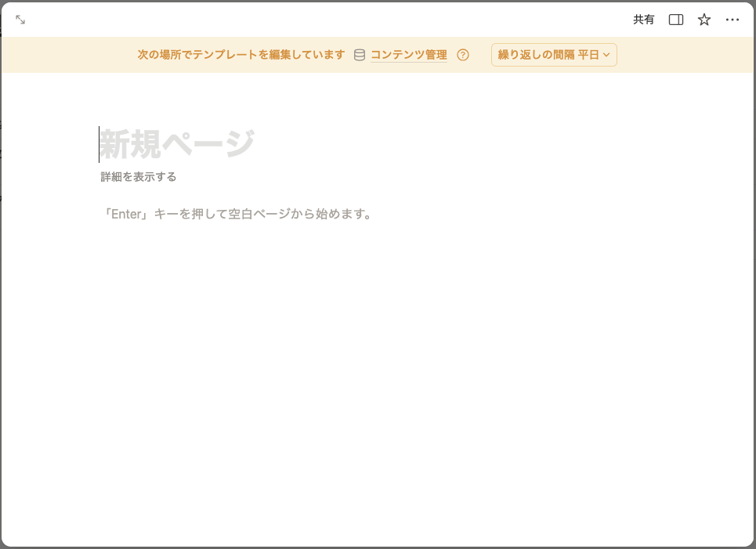
Task: Click the database icon beside コンテンツ管理
Action: pos(358,55)
